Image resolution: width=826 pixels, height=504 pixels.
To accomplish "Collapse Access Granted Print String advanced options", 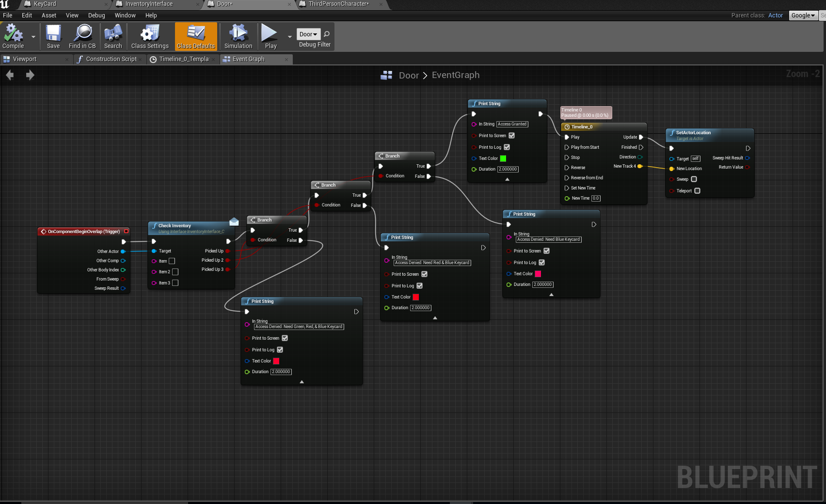I will [x=507, y=179].
